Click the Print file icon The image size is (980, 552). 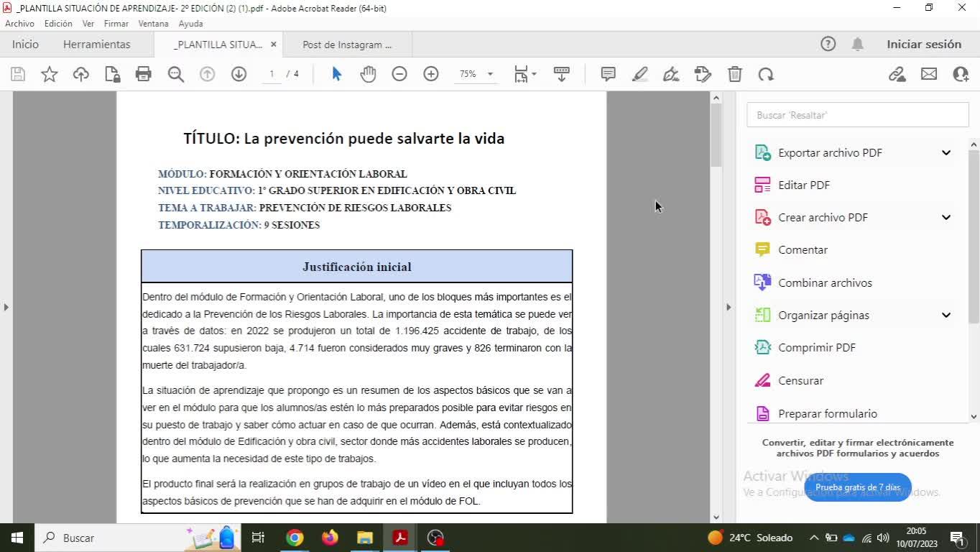pyautogui.click(x=144, y=74)
